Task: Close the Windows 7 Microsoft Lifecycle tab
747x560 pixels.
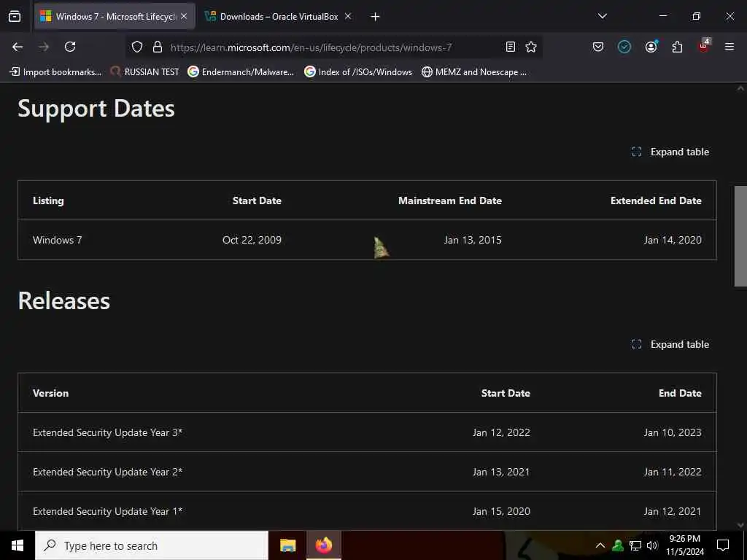Action: pos(184,16)
